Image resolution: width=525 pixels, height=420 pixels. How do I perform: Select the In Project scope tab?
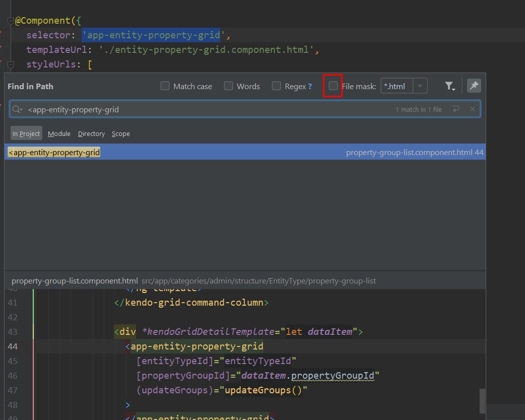[26, 133]
